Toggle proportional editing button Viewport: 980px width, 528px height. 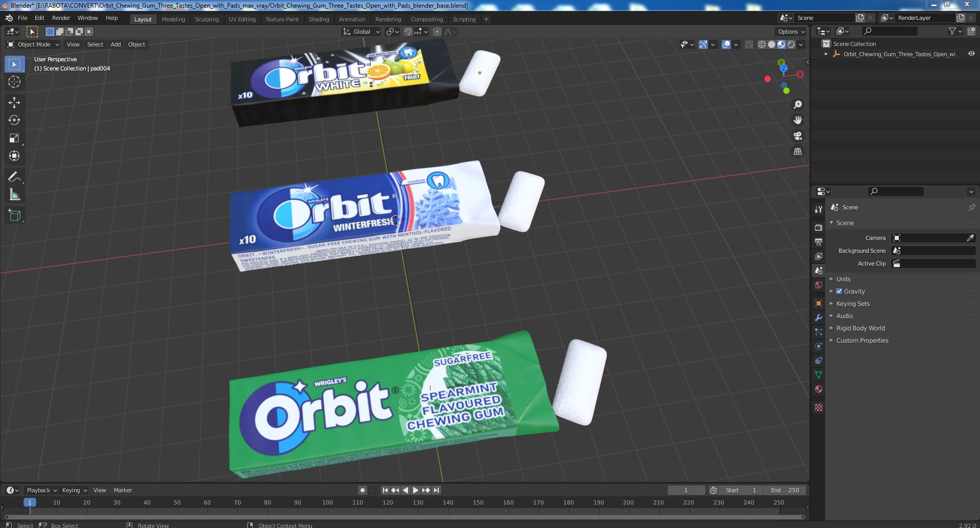tap(437, 32)
